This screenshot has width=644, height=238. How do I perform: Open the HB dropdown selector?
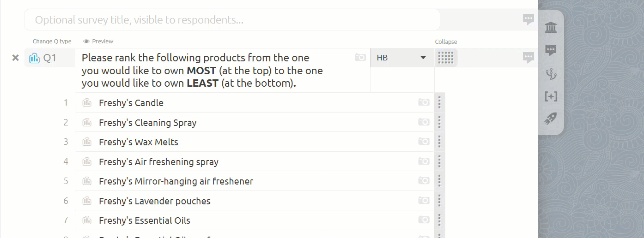click(x=402, y=58)
